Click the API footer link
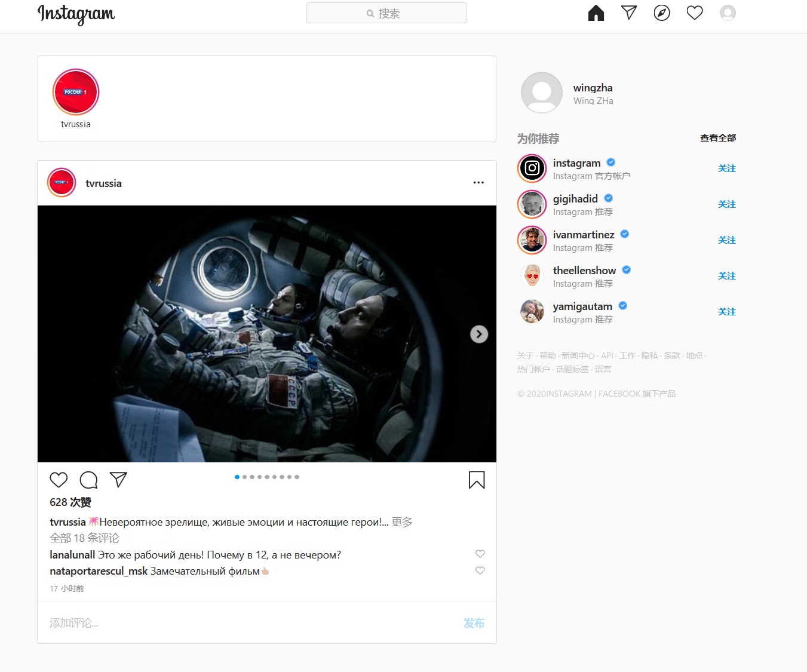The height and width of the screenshot is (672, 807). pos(607,355)
